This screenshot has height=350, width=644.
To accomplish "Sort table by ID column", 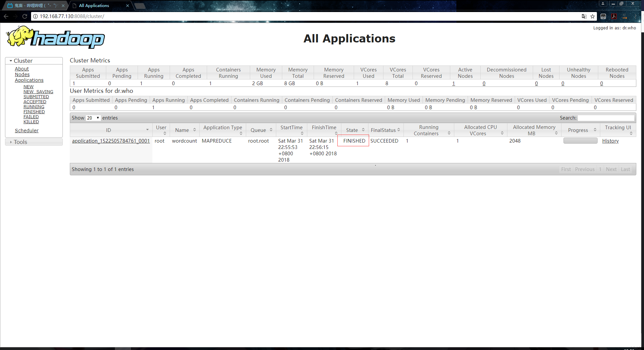I will point(111,130).
